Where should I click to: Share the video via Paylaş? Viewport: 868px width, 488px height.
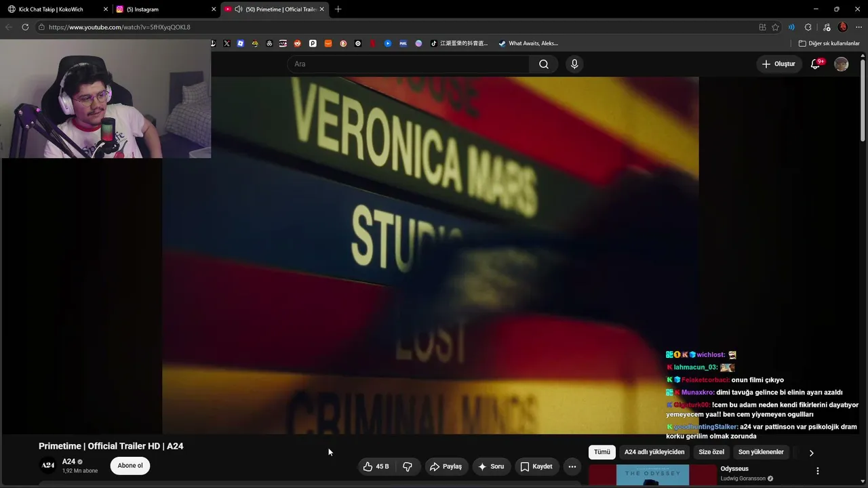click(x=446, y=466)
